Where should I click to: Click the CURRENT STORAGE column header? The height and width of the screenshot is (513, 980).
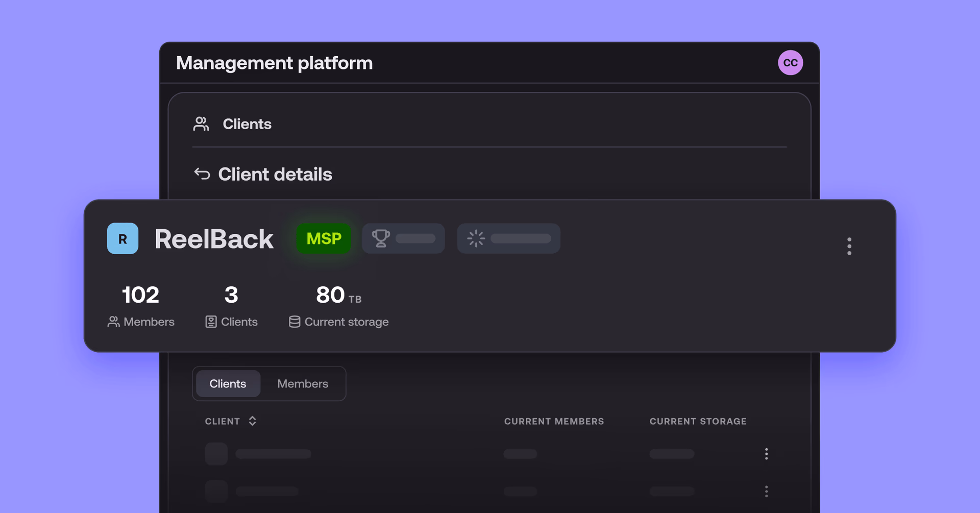tap(698, 421)
